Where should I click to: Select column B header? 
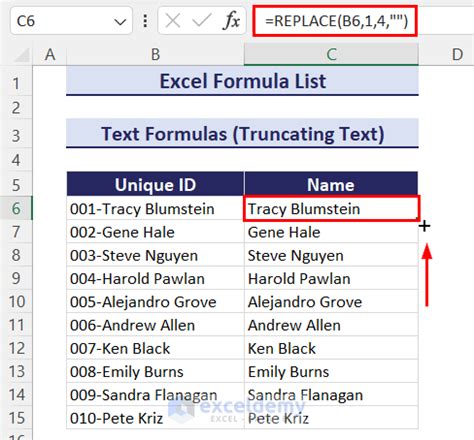(x=155, y=55)
